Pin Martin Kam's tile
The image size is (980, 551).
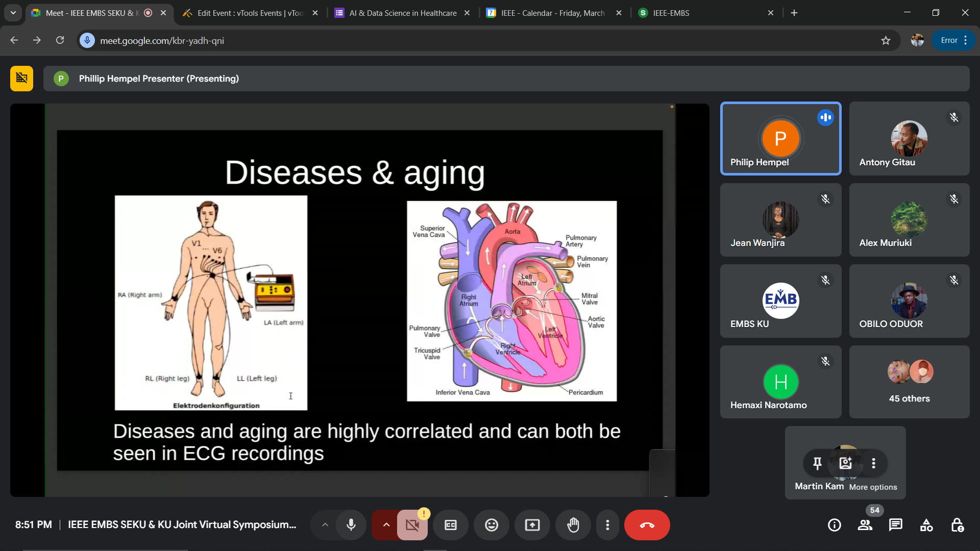[817, 463]
